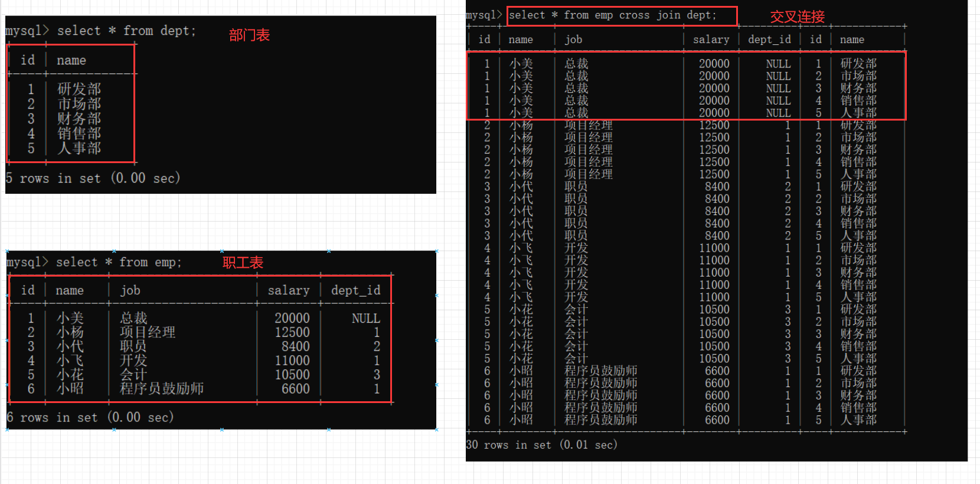Click 研发部 in the dept table output
The height and width of the screenshot is (484, 980).
[x=79, y=89]
